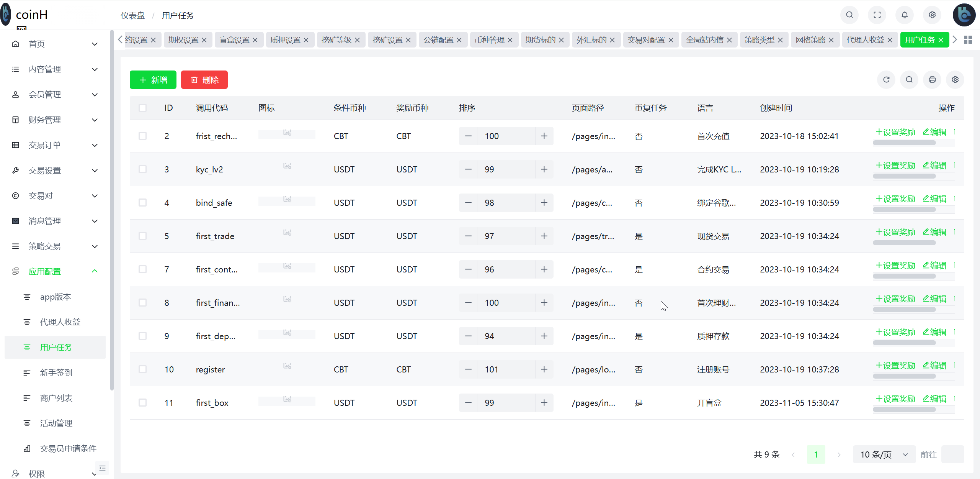Click the refresh table icon
This screenshot has width=980, height=479.
point(886,80)
